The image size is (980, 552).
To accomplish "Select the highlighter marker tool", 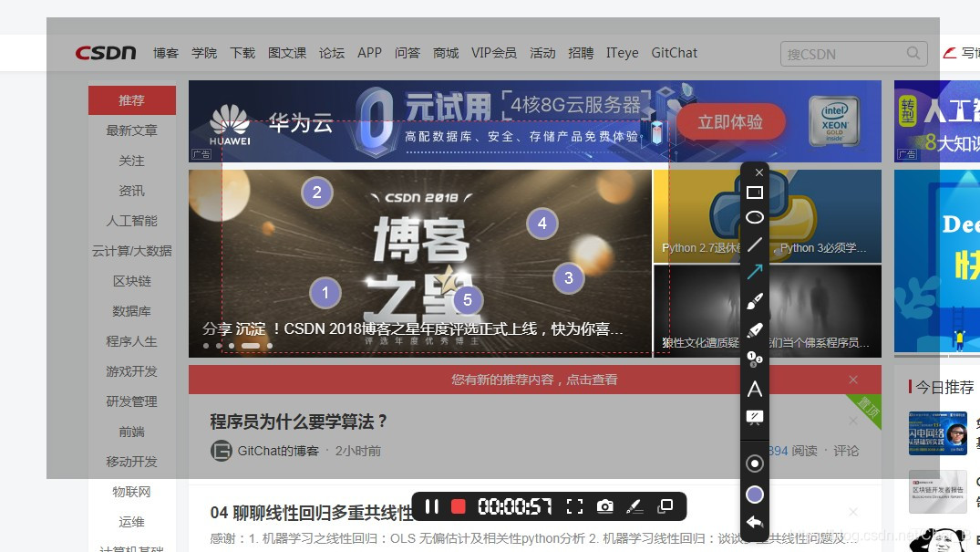I will tap(755, 329).
